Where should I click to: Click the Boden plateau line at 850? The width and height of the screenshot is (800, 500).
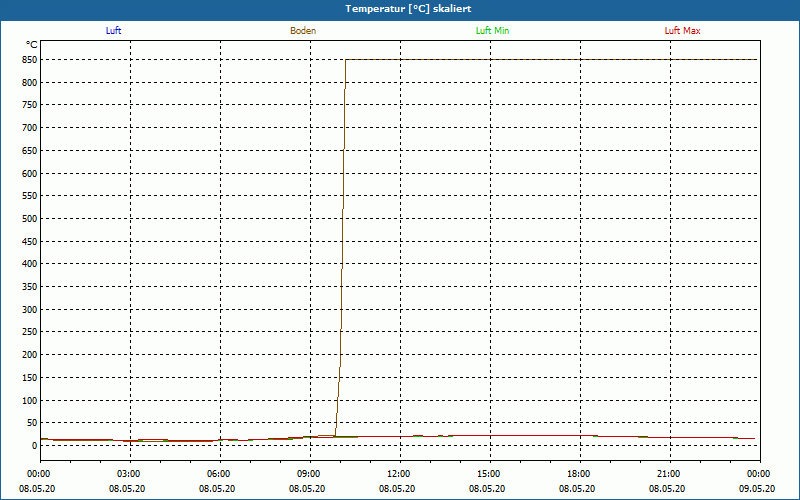click(x=551, y=60)
